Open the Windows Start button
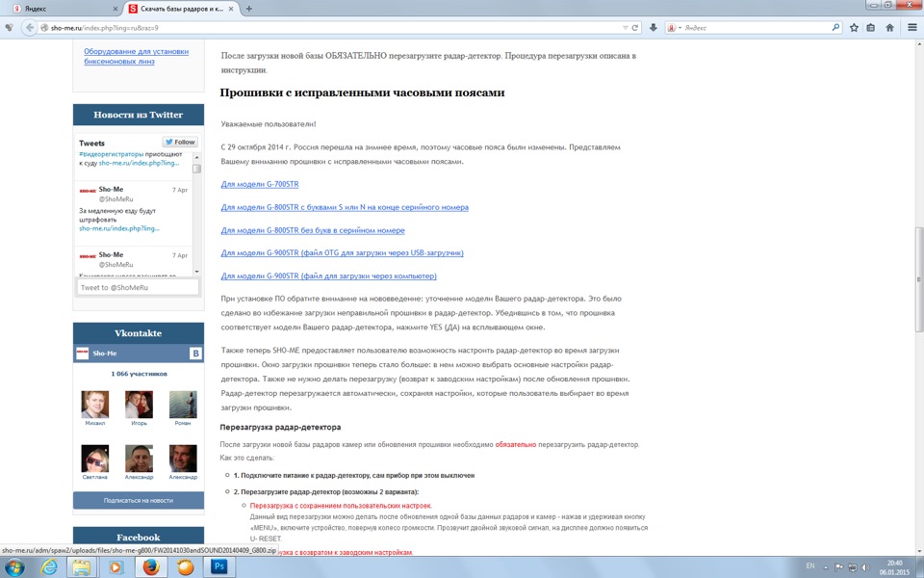 click(x=13, y=566)
